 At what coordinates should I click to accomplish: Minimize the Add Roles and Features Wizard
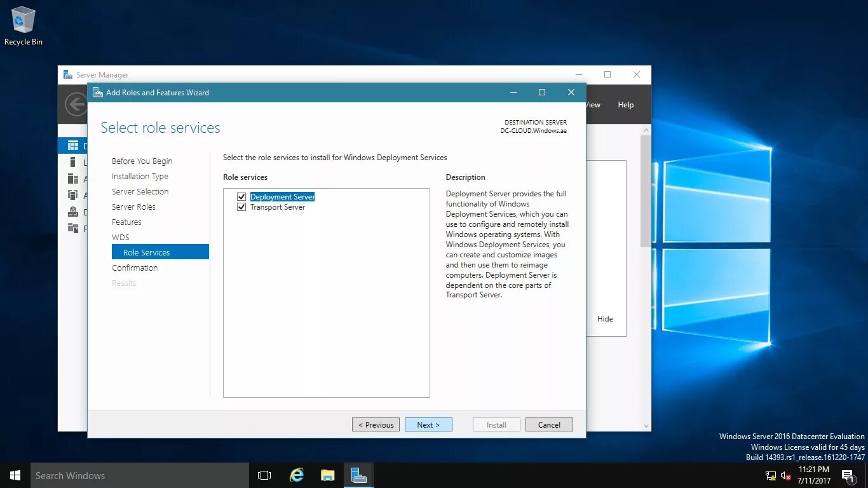coord(513,92)
